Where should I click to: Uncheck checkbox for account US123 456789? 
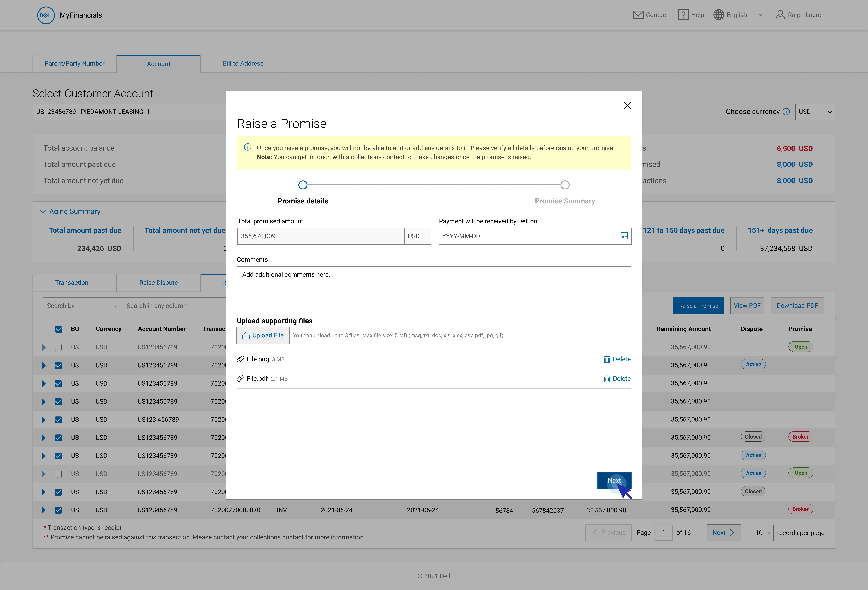click(58, 420)
